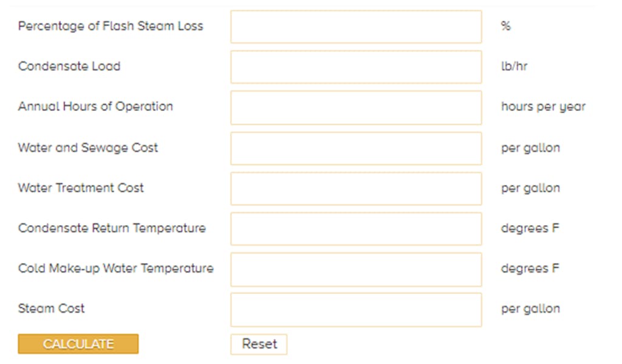Screen dimensions: 622x364
Task: Click the Cold Make-up Water Temperature label
Action: pos(116,269)
